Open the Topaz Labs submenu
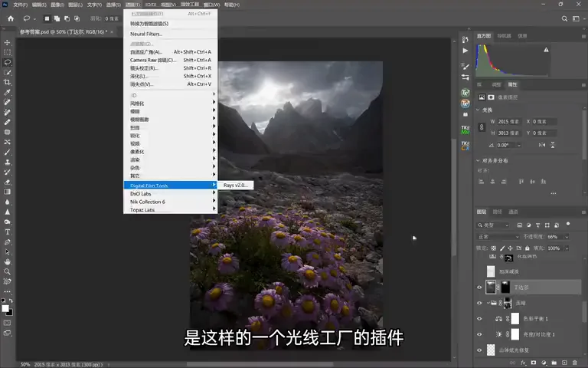Image resolution: width=588 pixels, height=368 pixels. [x=171, y=209]
